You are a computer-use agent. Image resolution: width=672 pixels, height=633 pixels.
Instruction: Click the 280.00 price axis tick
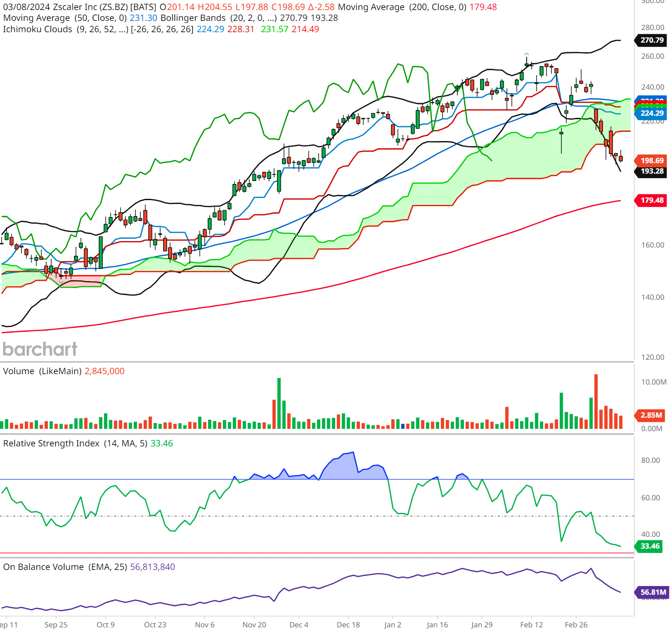click(x=653, y=28)
